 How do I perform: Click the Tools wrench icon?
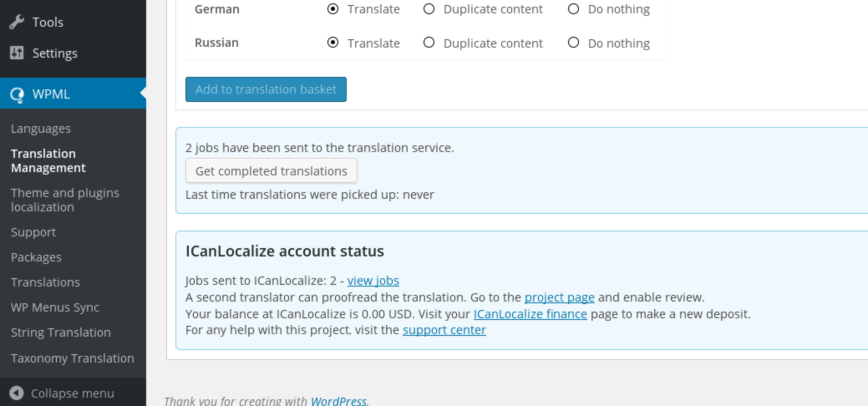coord(17,22)
